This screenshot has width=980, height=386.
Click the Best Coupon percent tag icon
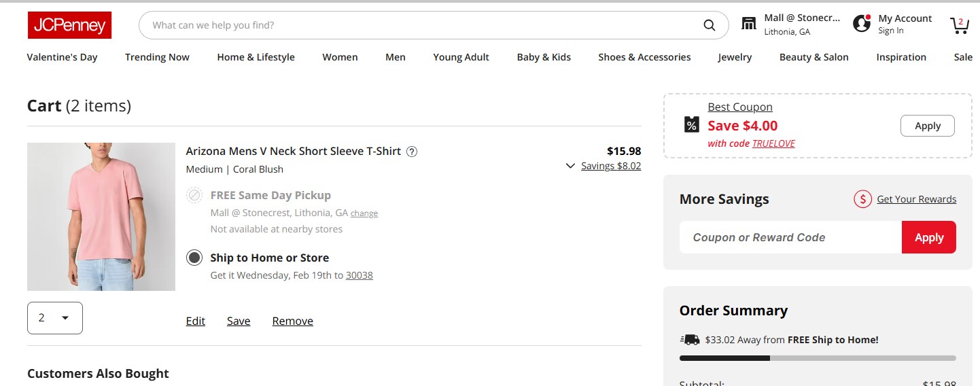pyautogui.click(x=691, y=125)
